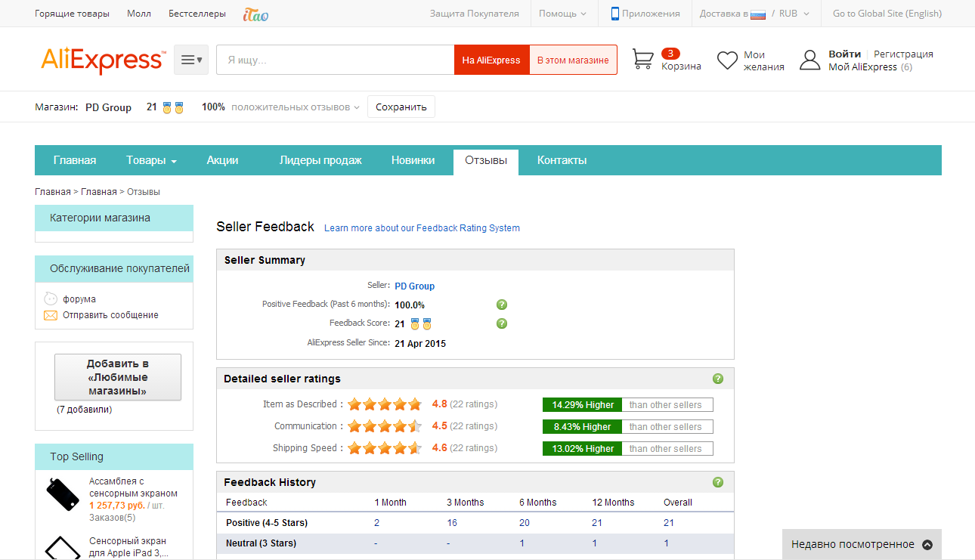Open the categories hamburger menu dropdown
This screenshot has height=560, width=975.
tap(191, 60)
